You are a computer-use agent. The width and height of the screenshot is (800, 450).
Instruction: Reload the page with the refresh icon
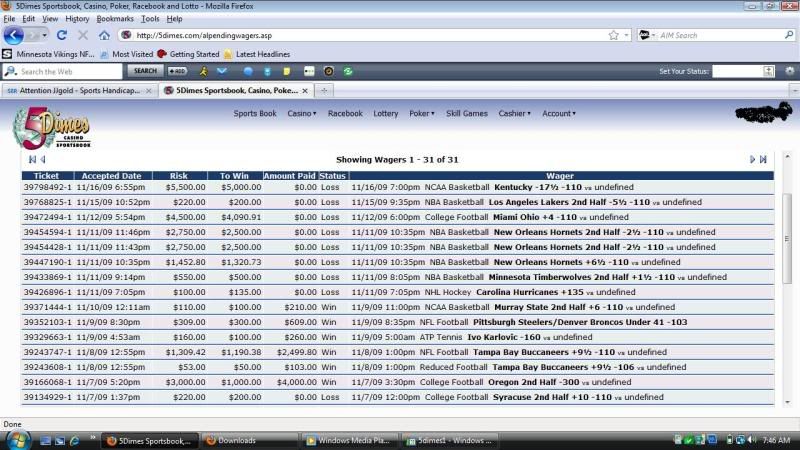(x=62, y=35)
